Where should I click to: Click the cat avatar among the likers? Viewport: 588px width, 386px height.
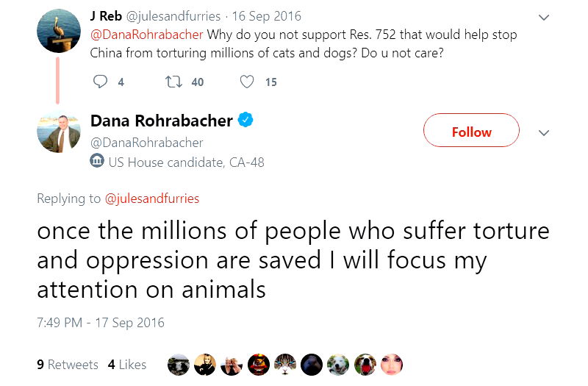tap(285, 365)
